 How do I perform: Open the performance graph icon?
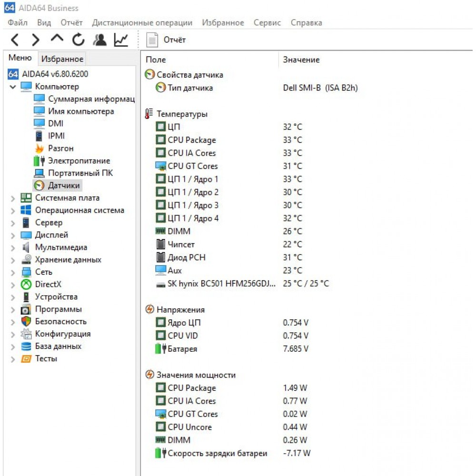tap(121, 40)
